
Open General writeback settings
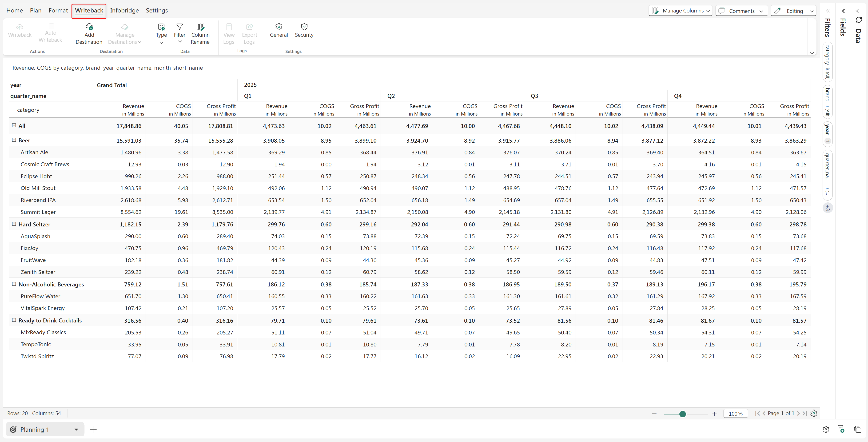[279, 30]
